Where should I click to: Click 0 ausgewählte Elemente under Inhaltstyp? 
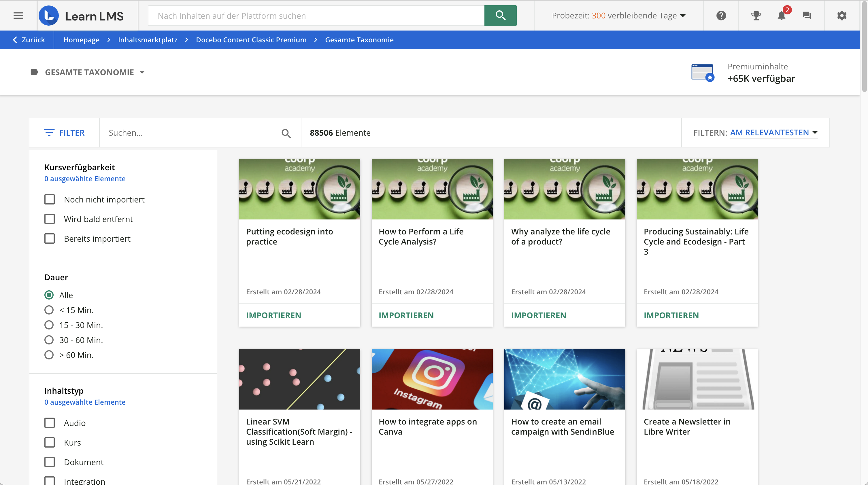coord(85,402)
